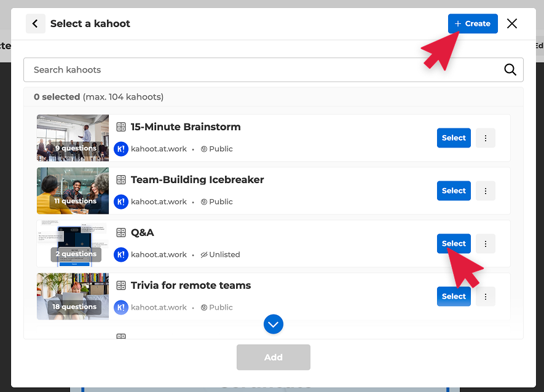
Task: Go back using the left chevron
Action: [x=36, y=23]
